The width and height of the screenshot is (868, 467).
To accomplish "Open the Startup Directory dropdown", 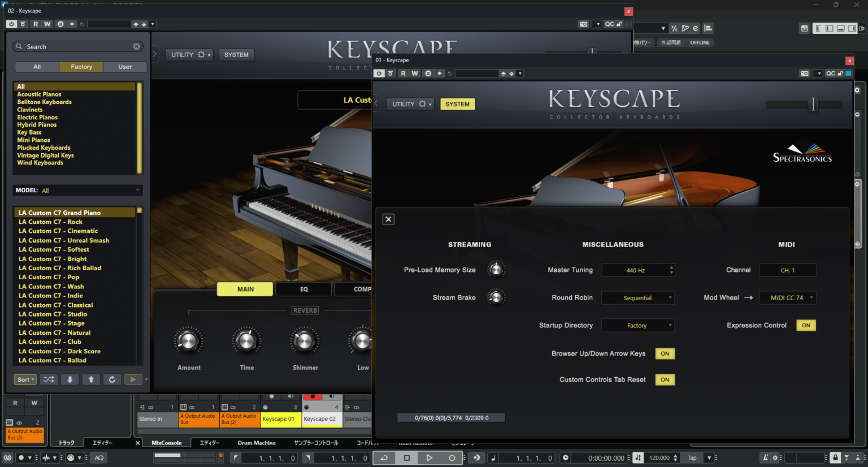I will tap(637, 326).
